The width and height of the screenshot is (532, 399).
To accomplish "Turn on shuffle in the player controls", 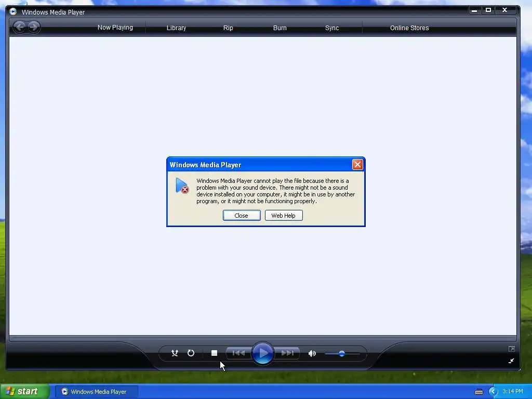I will [x=175, y=353].
